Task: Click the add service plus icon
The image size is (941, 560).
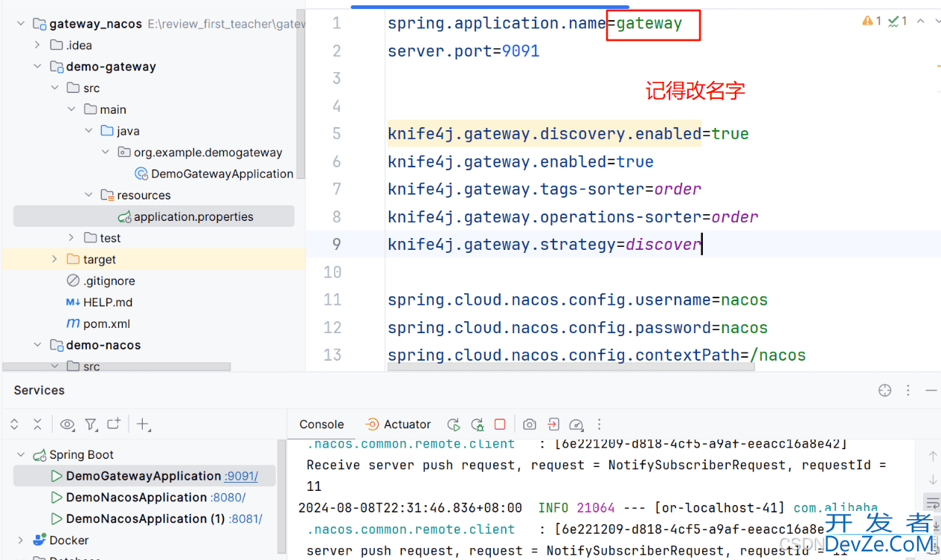Action: click(x=143, y=425)
